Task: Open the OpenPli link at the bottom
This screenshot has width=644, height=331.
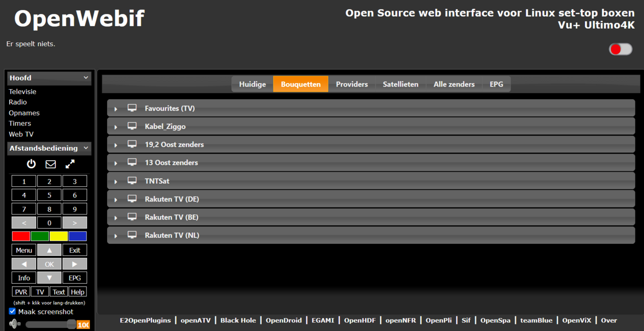Action: (438, 320)
